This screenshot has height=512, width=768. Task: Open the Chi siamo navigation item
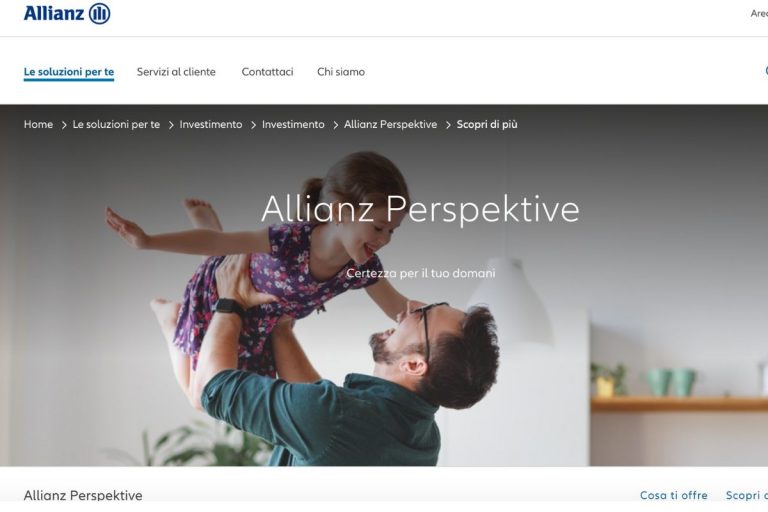341,72
